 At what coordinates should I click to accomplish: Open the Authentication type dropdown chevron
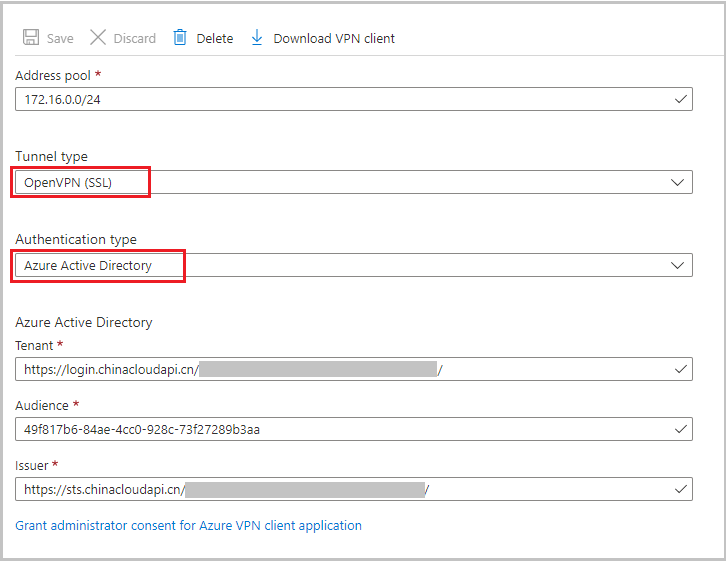(x=677, y=265)
